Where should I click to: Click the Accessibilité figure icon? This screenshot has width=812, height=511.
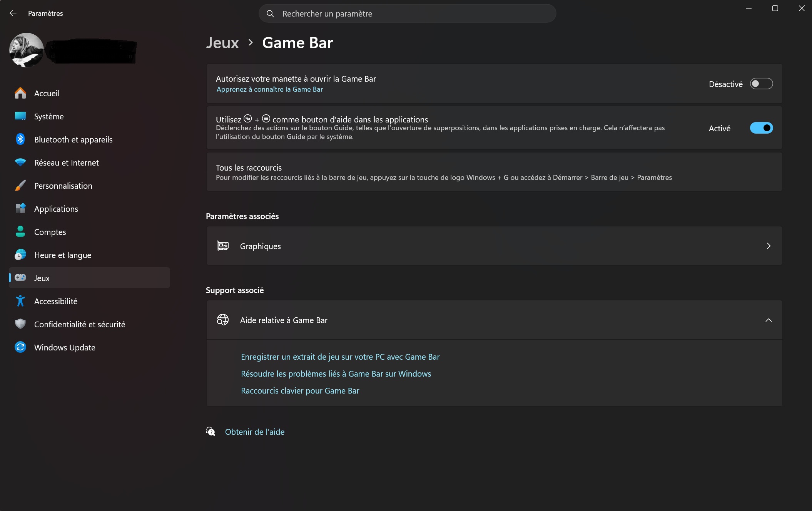(20, 301)
